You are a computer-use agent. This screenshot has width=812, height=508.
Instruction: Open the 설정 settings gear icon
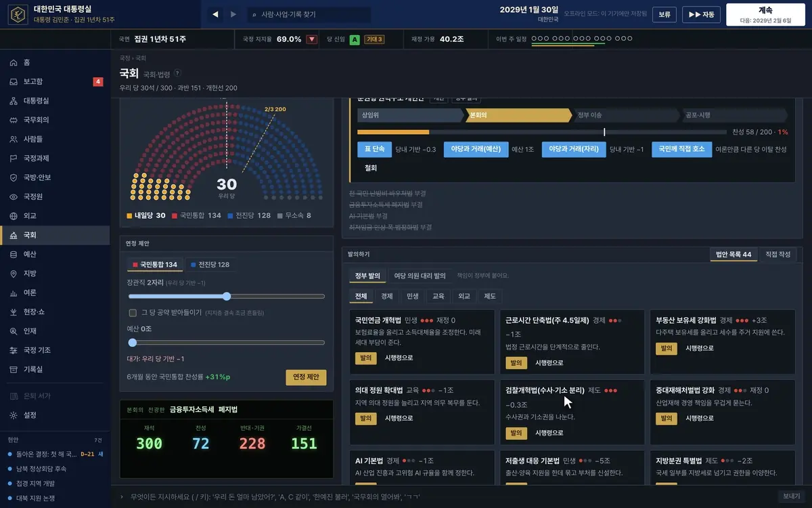pyautogui.click(x=14, y=415)
